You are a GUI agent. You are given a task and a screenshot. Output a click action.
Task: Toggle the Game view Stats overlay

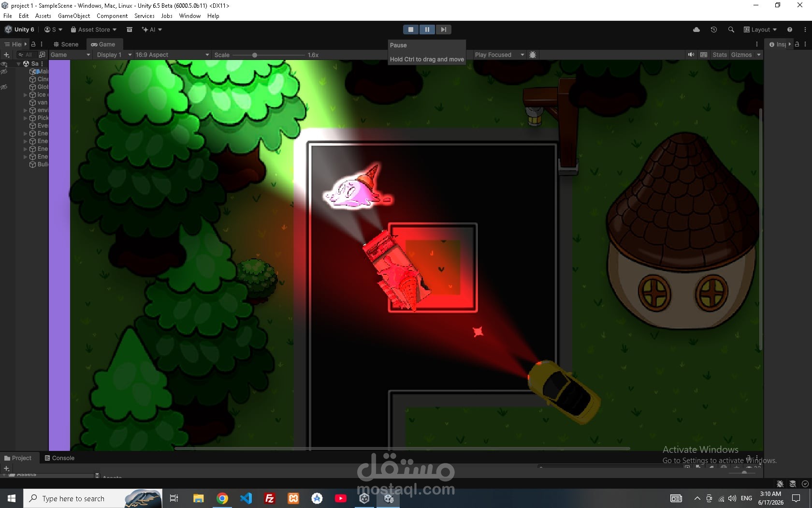[720, 55]
